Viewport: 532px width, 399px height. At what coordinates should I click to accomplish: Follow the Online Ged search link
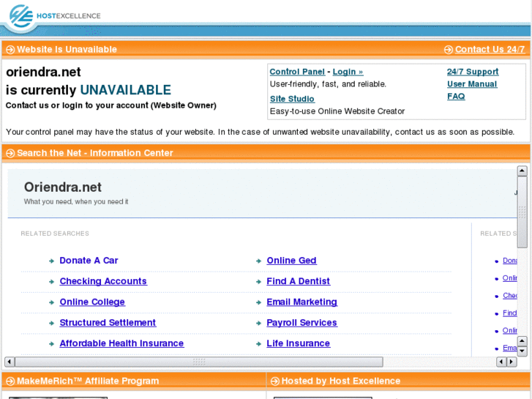(291, 261)
